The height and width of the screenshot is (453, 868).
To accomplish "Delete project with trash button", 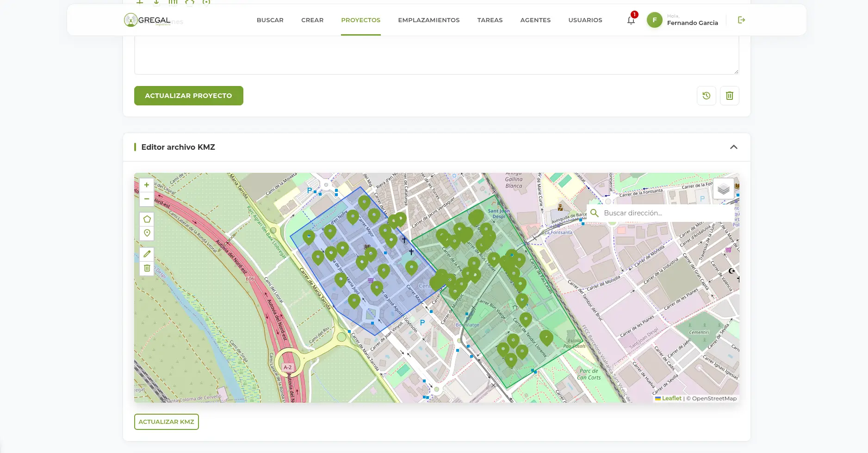I will pos(730,96).
